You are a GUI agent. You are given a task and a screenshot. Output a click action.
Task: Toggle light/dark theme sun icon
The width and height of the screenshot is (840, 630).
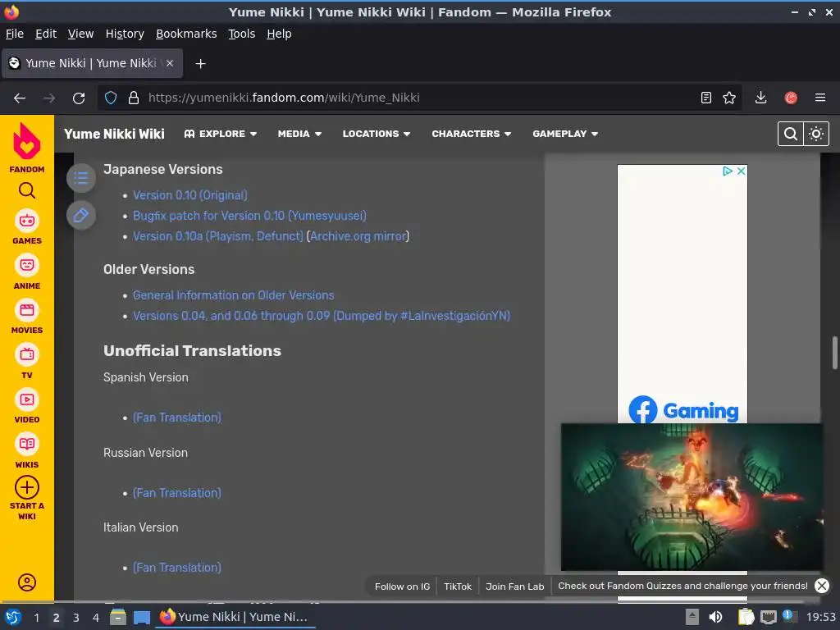(816, 134)
